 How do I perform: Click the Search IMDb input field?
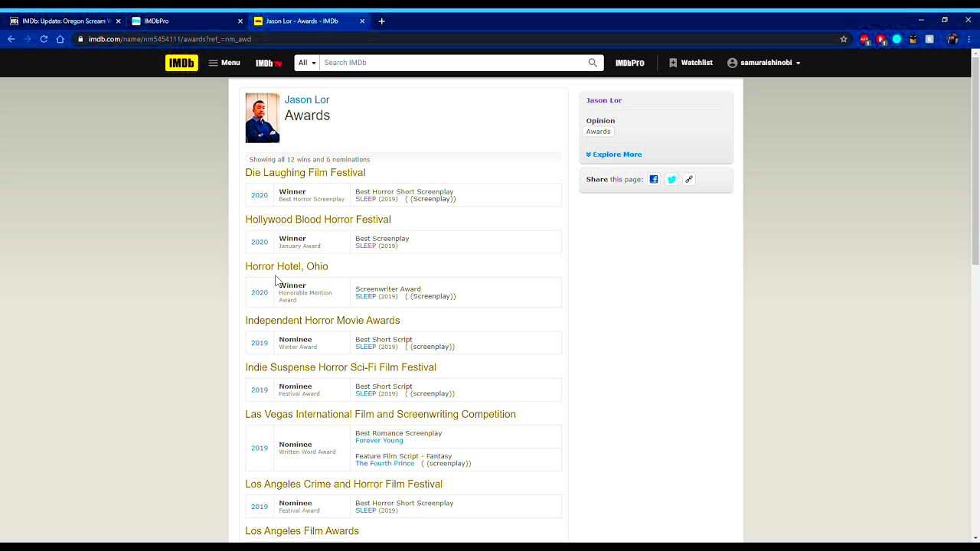click(x=453, y=63)
